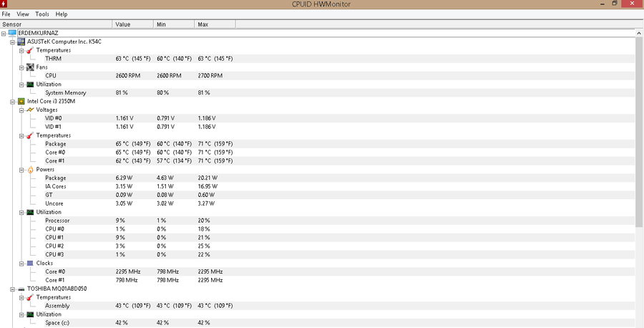
Task: Click the thermometer icon beside ASUSTeK Temperatures
Action: pos(30,50)
